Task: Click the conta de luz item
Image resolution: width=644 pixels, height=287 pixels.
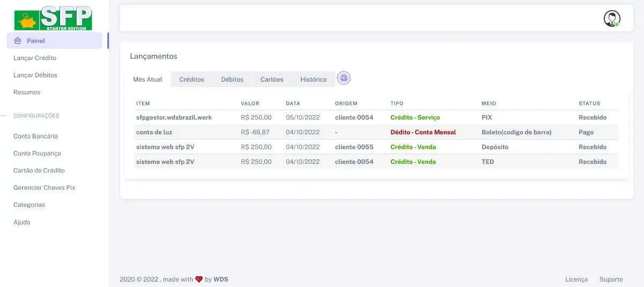Action: click(x=154, y=132)
